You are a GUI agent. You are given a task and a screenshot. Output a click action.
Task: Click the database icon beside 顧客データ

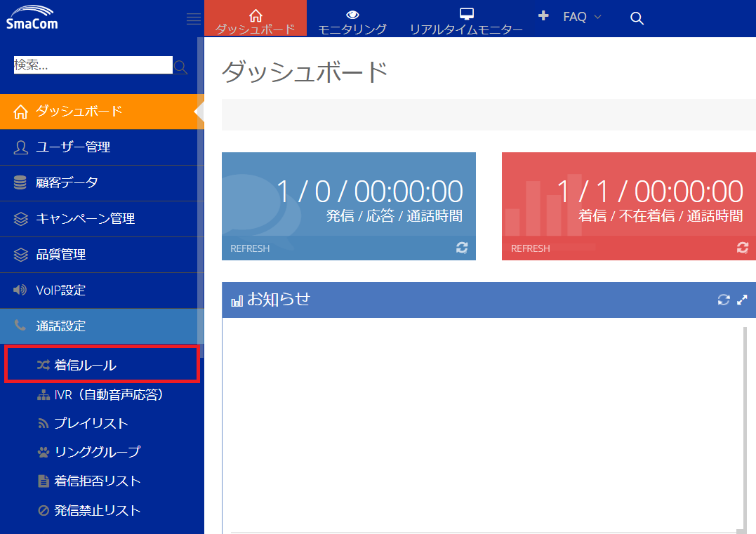20,182
